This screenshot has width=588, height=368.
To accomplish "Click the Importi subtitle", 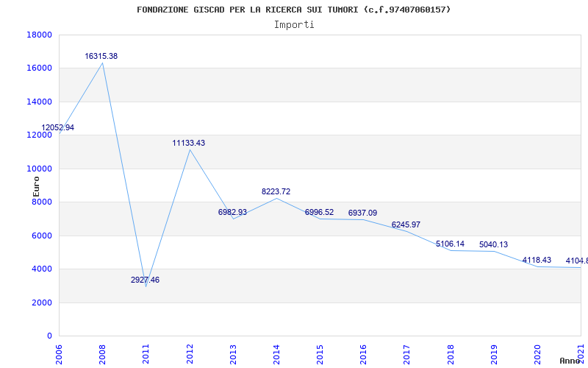I will pyautogui.click(x=294, y=24).
